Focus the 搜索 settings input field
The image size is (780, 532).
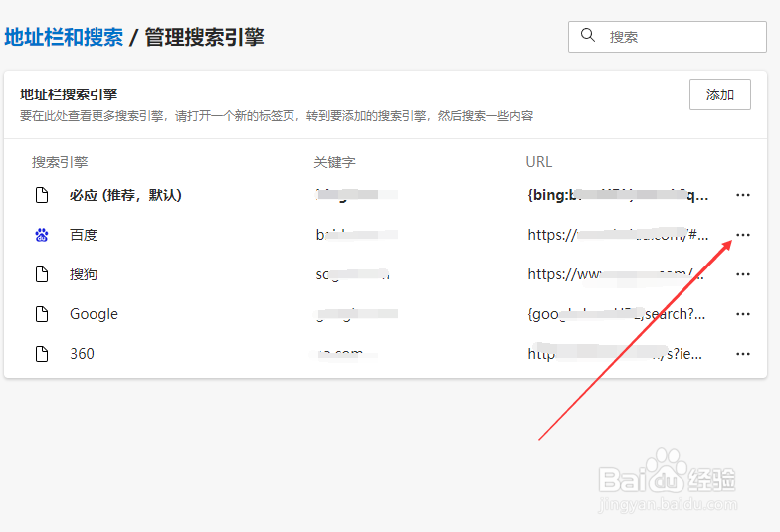pyautogui.click(x=667, y=36)
